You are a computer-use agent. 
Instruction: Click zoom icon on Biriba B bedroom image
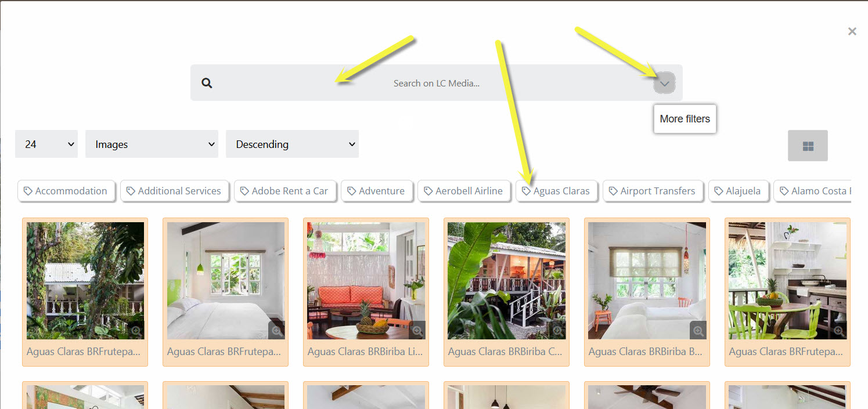[x=698, y=331]
